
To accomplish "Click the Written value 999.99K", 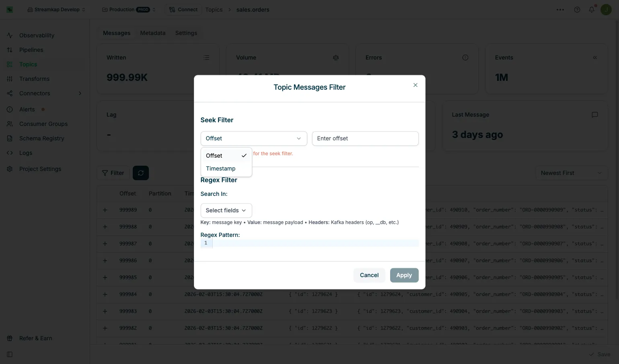I will 127,77.
